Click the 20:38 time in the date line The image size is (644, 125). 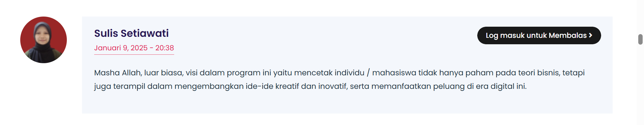pyautogui.click(x=165, y=48)
